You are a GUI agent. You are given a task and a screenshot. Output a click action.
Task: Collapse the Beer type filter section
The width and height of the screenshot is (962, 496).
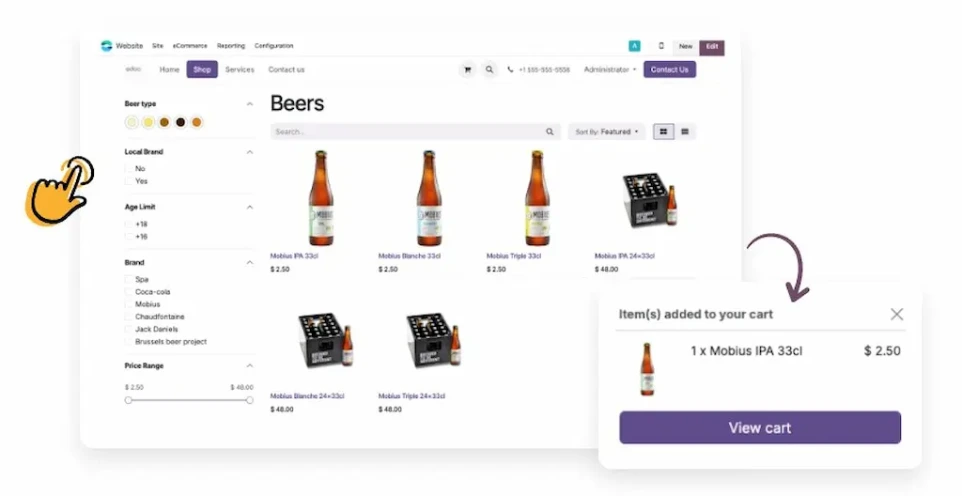[249, 104]
